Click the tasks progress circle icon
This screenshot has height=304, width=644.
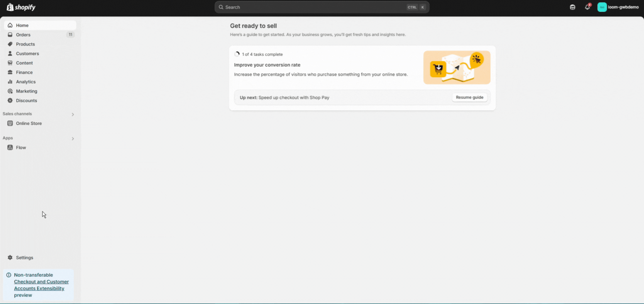pyautogui.click(x=237, y=54)
